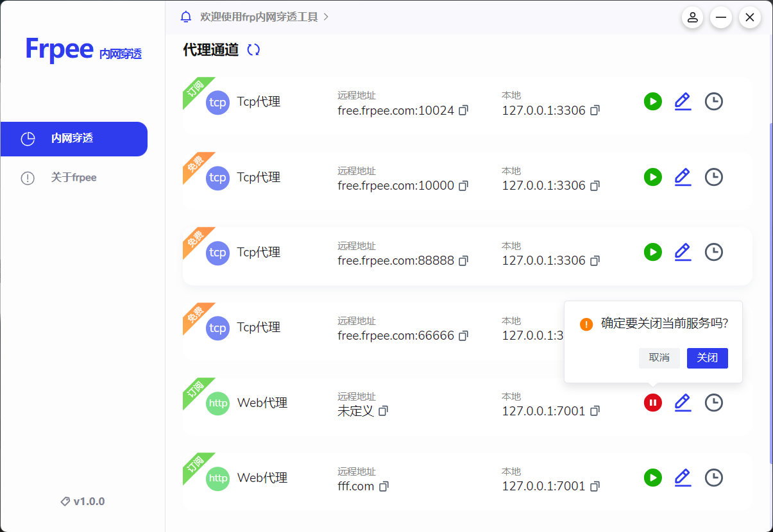Click the text 127.0.0.1:7001 in fff.com row
773x532 pixels.
pos(543,486)
